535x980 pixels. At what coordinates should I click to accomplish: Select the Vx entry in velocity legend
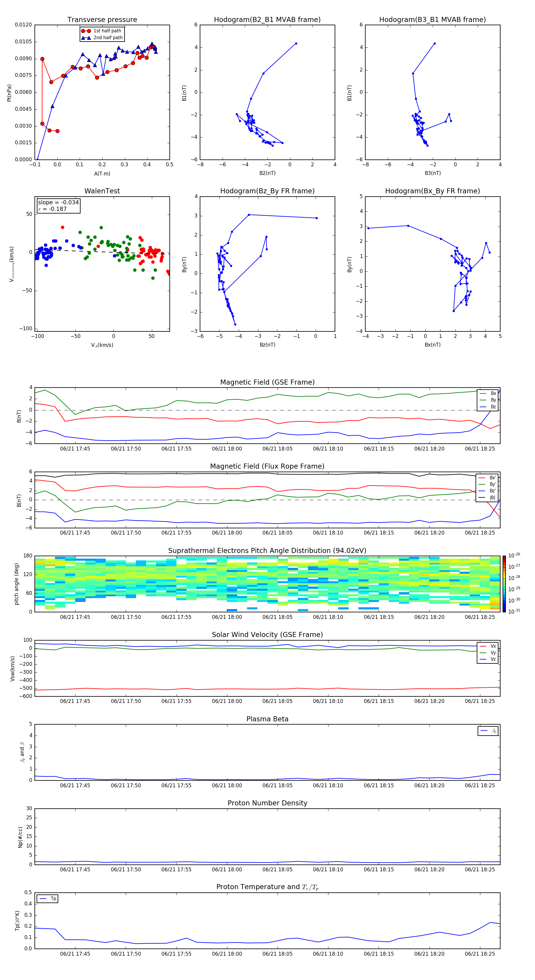point(488,646)
